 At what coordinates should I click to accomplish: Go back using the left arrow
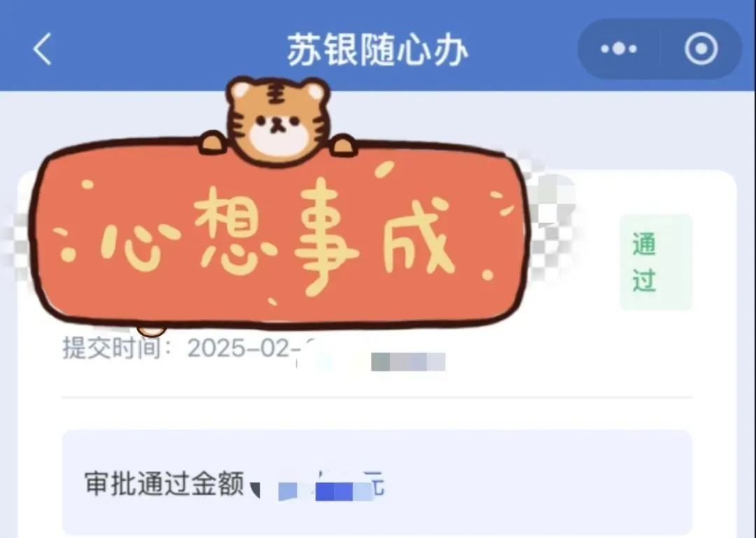(42, 49)
